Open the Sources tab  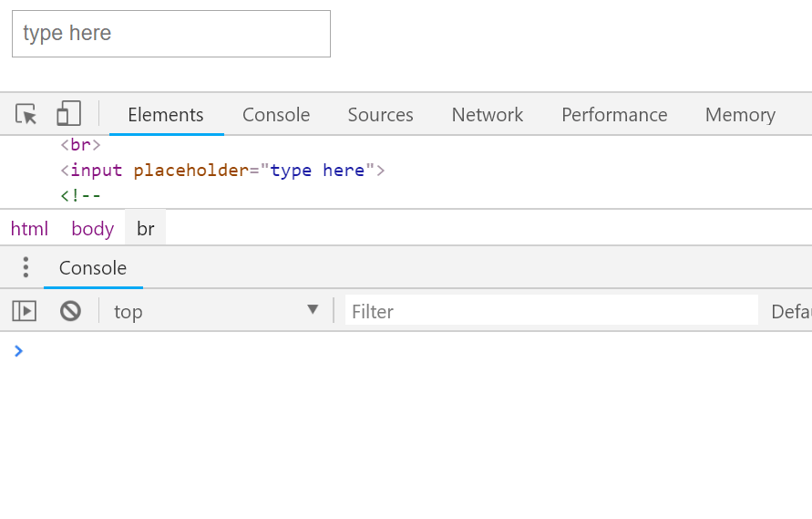tap(380, 115)
